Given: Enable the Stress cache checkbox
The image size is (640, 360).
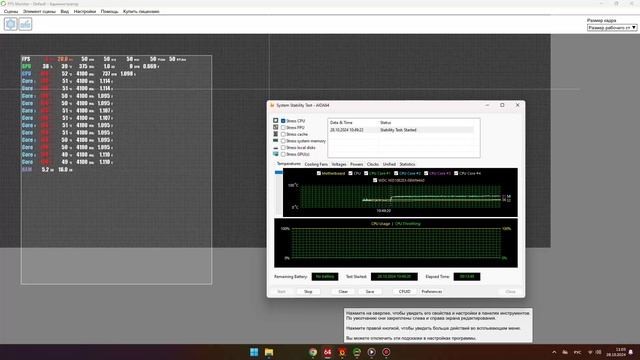Looking at the screenshot, I should click(283, 134).
